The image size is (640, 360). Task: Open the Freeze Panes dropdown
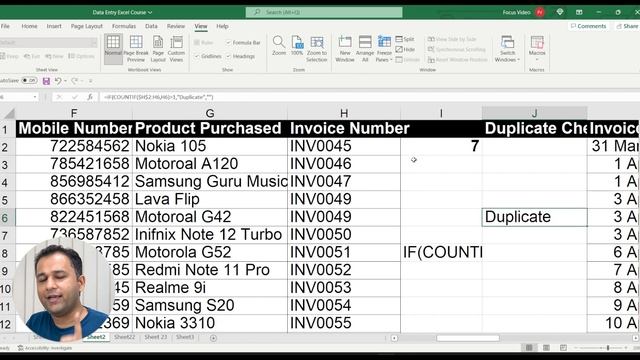384,60
